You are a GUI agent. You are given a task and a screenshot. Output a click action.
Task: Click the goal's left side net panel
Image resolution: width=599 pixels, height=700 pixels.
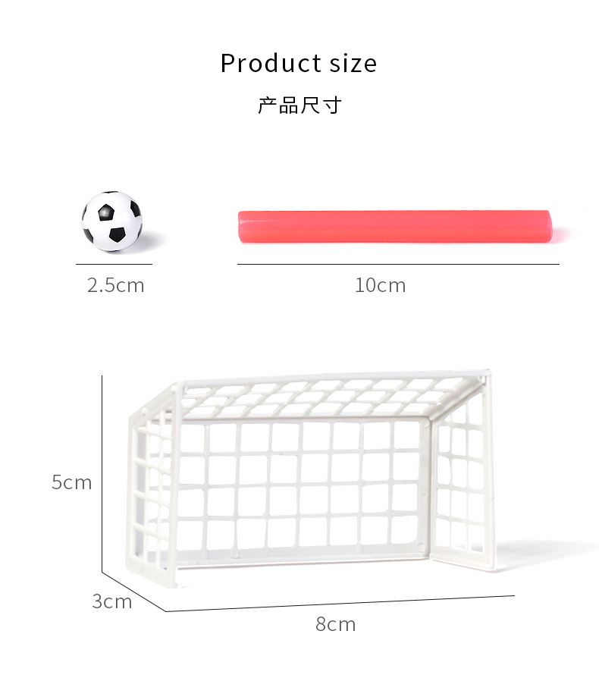pyautogui.click(x=153, y=485)
